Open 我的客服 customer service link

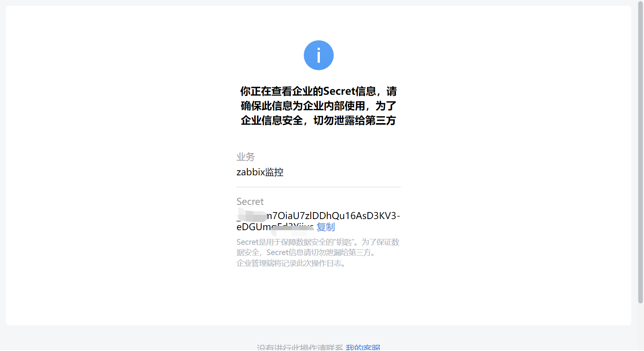(x=363, y=347)
